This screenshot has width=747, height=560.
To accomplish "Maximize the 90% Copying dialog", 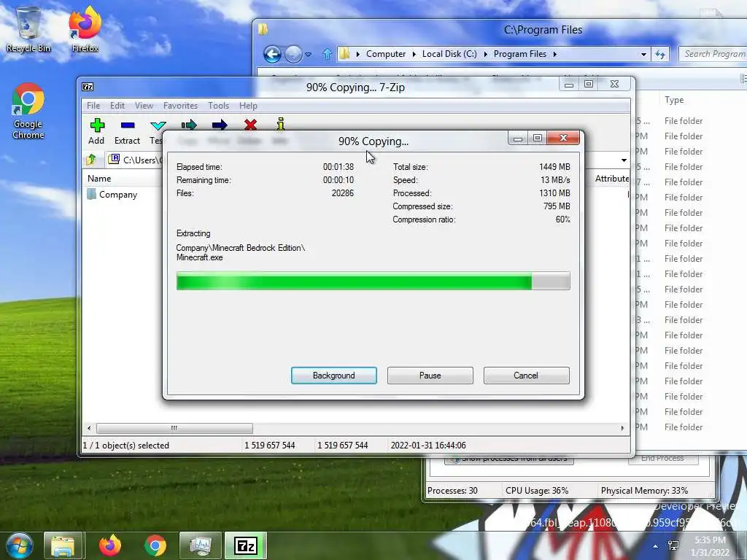I will point(538,138).
